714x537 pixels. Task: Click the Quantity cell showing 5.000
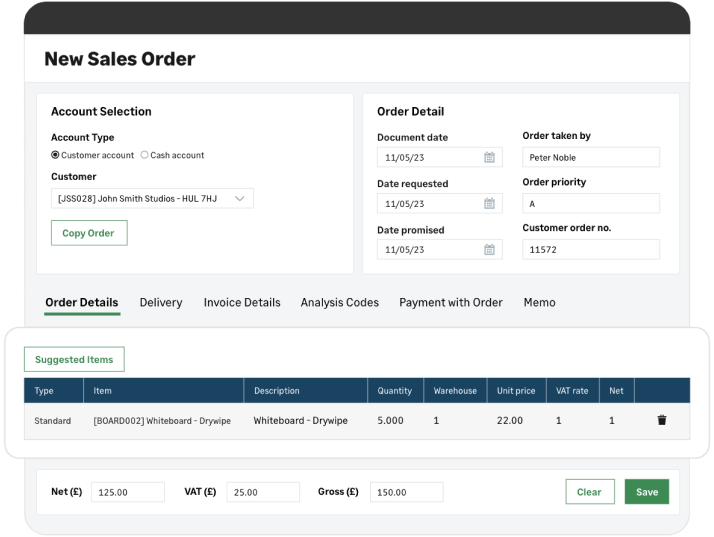tap(391, 421)
